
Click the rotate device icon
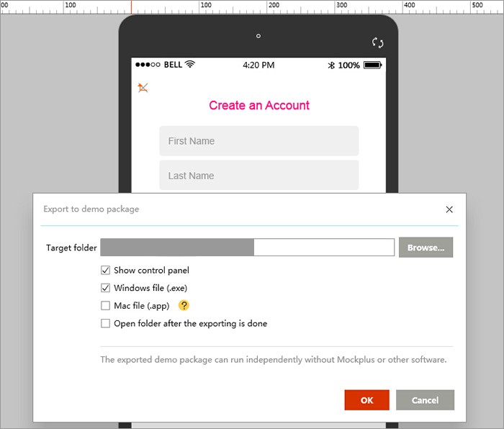378,42
